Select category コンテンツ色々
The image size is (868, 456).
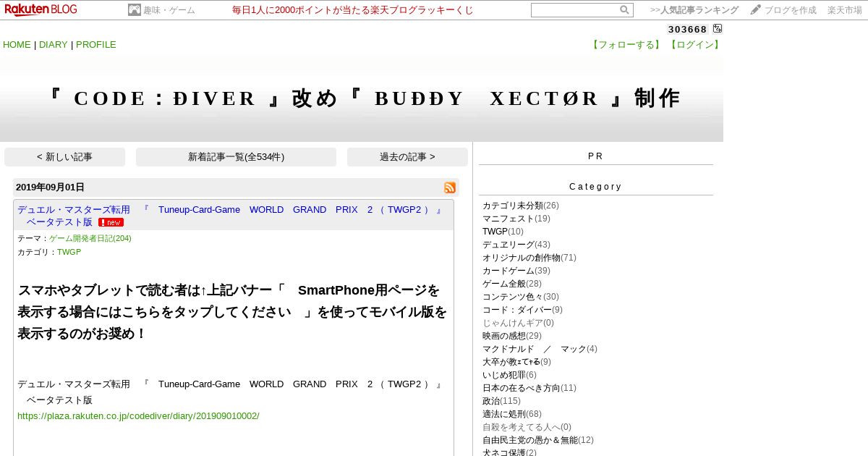coord(513,297)
